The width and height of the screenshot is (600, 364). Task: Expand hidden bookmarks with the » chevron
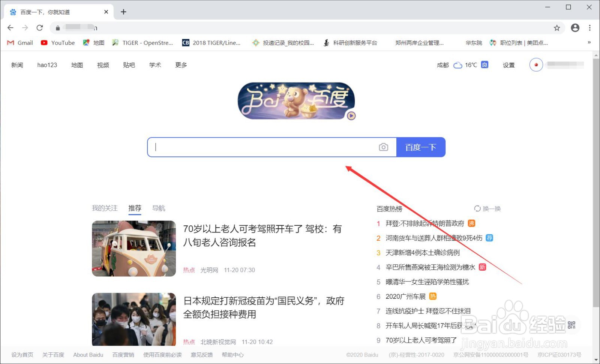[x=589, y=42]
